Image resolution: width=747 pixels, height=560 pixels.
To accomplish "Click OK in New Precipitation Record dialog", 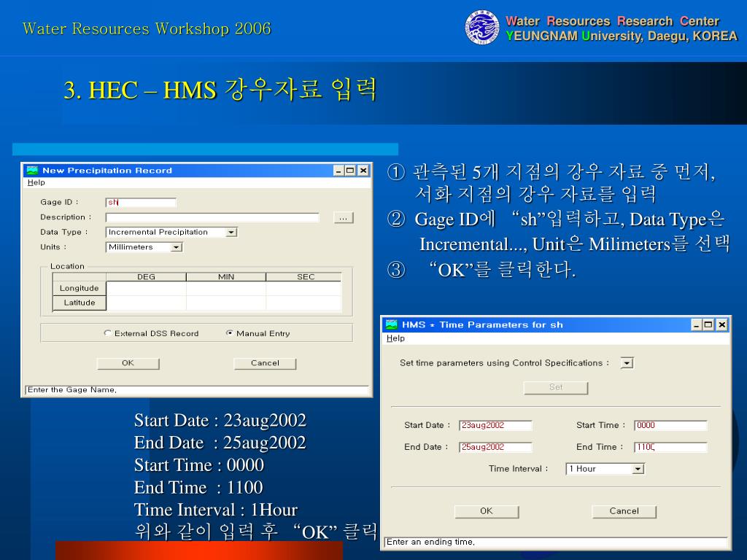I will (x=128, y=363).
